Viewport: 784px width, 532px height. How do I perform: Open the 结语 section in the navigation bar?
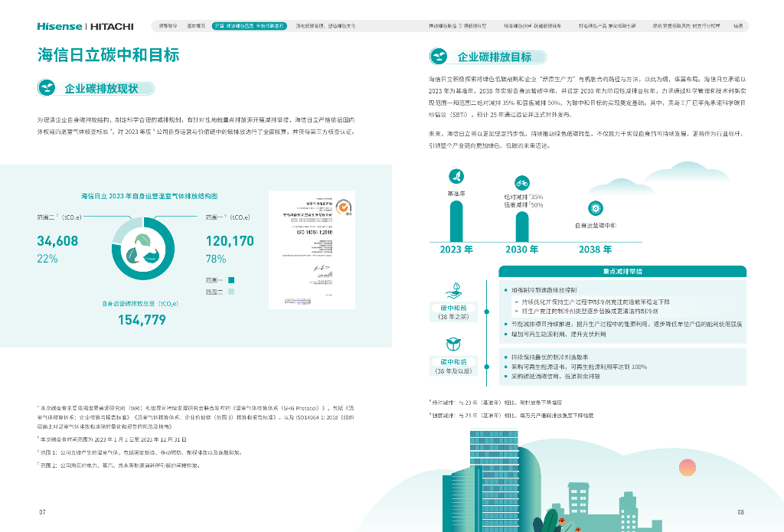[739, 24]
